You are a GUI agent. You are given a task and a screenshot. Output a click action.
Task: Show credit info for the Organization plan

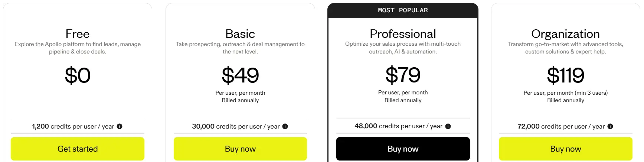pos(610,126)
